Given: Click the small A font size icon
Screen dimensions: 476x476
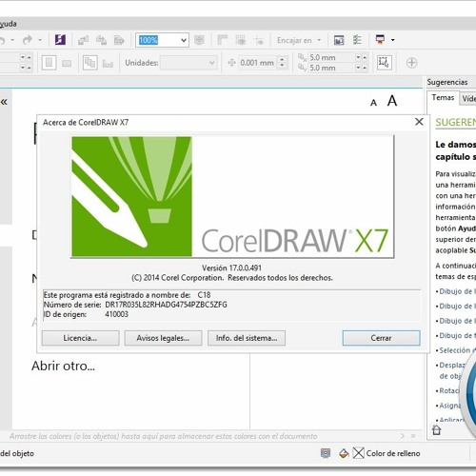Looking at the screenshot, I should 373,103.
